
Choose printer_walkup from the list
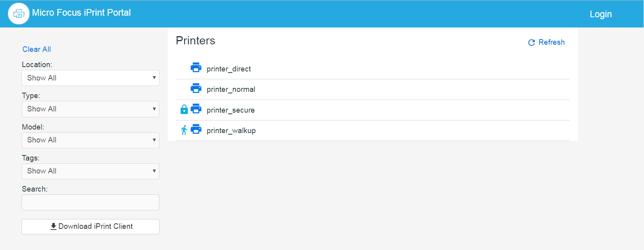[231, 131]
